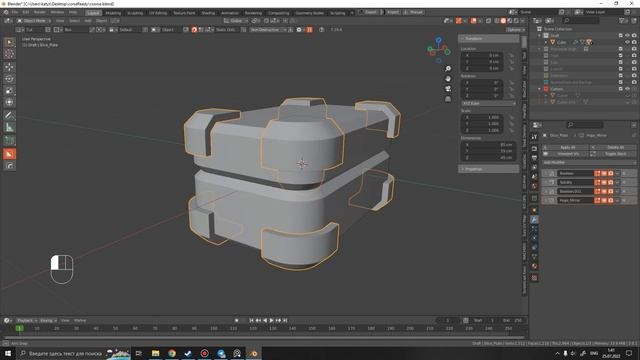640x360 pixels.
Task: Open Steam from the taskbar
Action: [x=188, y=353]
